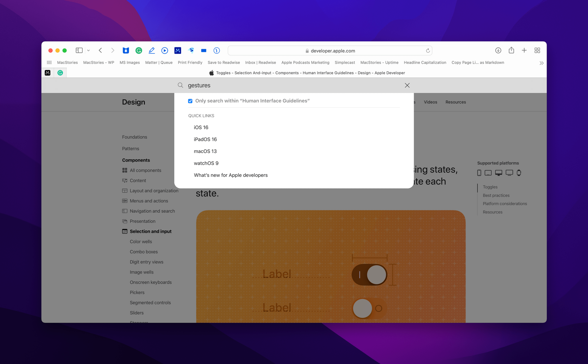The width and height of the screenshot is (588, 364).
Task: Click the off-state toggle illustration
Action: 370,309
